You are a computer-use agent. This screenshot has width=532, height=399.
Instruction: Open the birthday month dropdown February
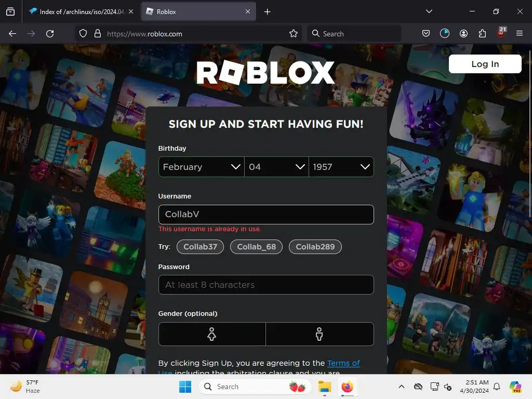click(202, 167)
